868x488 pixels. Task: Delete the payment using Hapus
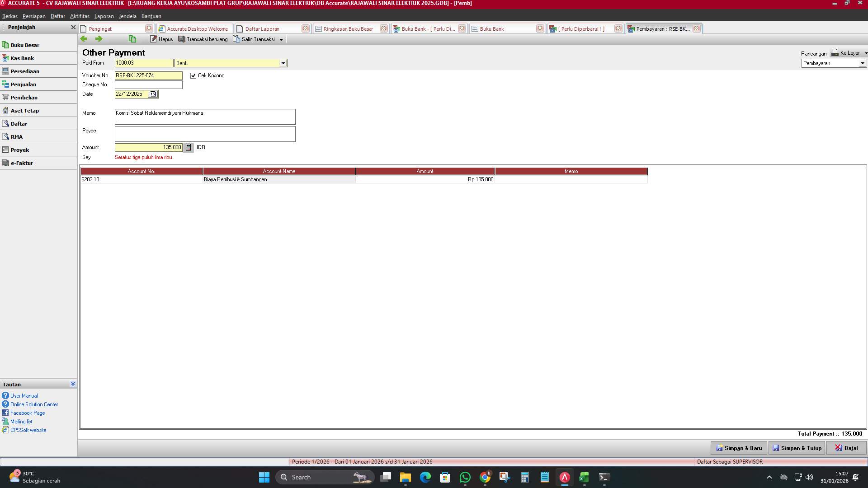(x=161, y=39)
